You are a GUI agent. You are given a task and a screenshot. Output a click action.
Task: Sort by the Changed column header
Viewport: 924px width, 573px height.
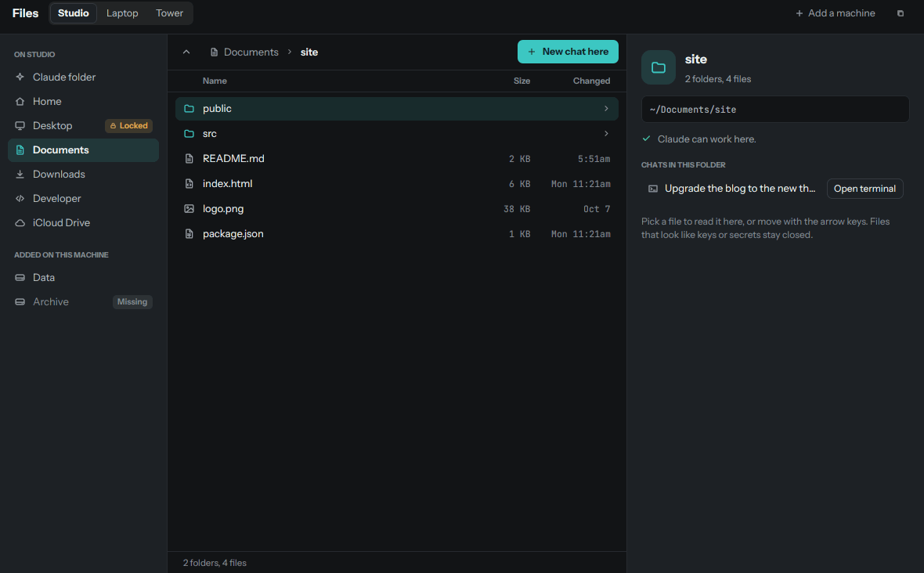[x=591, y=81]
